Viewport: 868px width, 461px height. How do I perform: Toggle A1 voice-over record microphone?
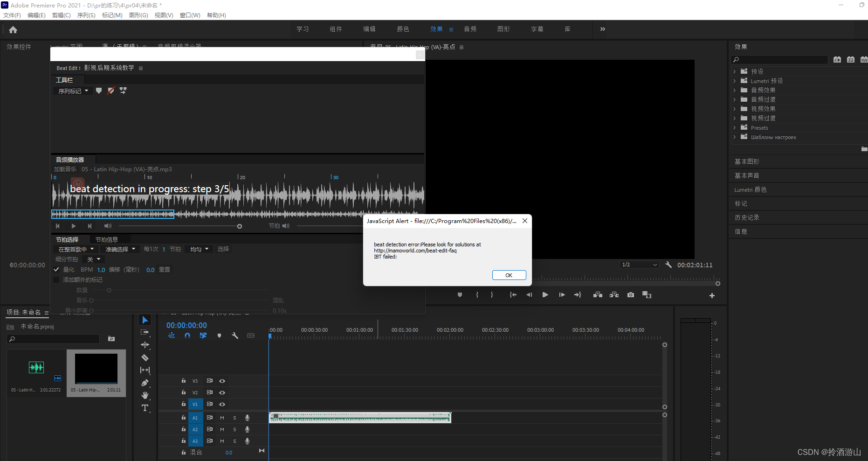(x=248, y=418)
